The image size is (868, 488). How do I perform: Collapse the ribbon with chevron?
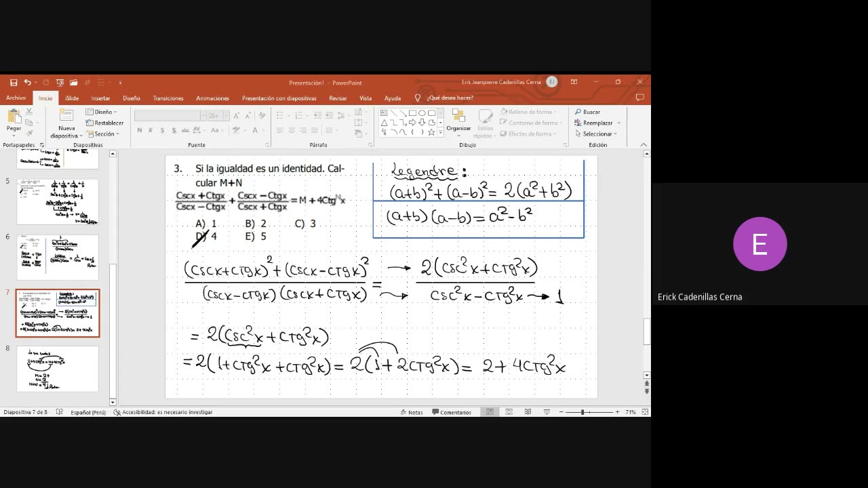644,144
